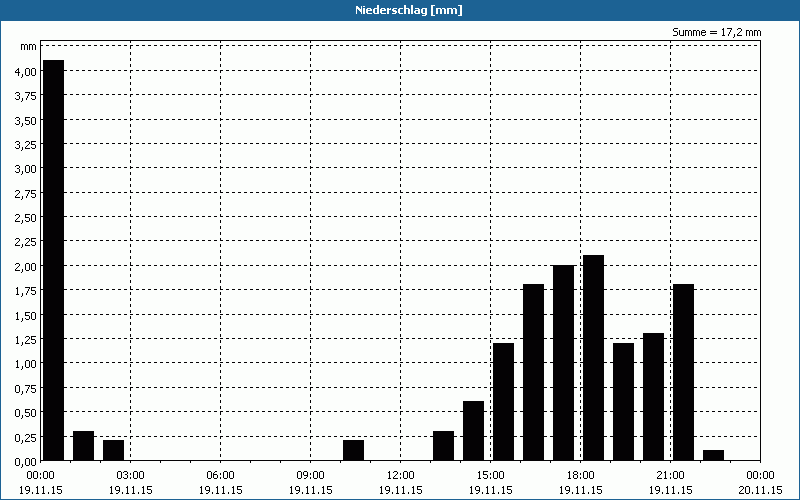Click the '09:00' time axis label
The image size is (800, 500).
(x=311, y=476)
